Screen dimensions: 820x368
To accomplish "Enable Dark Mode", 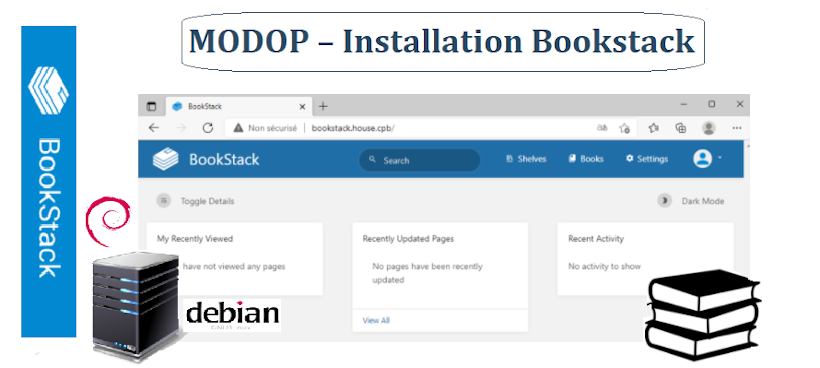I will click(691, 201).
